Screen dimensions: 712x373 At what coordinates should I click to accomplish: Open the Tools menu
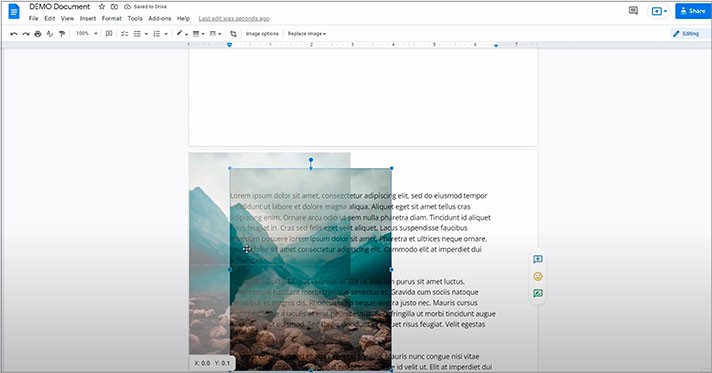(x=135, y=19)
